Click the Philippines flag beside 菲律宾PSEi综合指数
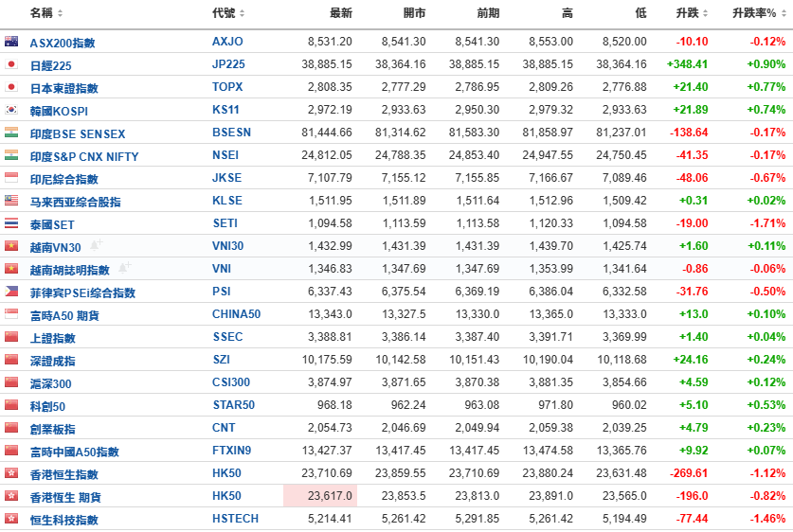Viewport: 793px width, 532px height. tap(11, 292)
